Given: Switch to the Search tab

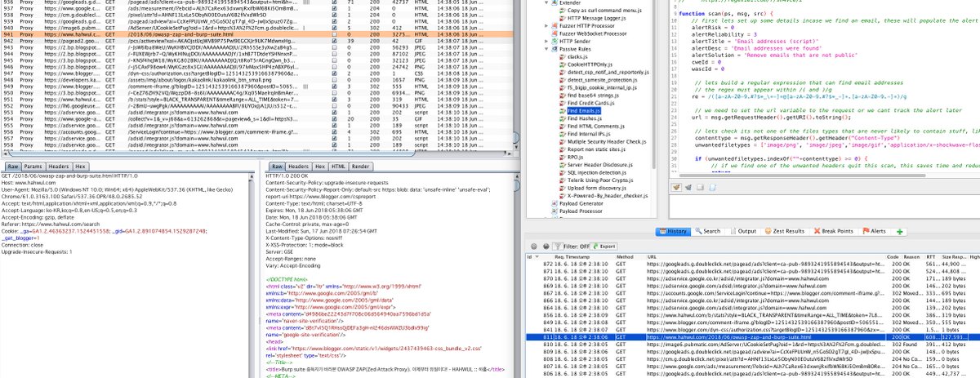Looking at the screenshot, I should pos(708,231).
